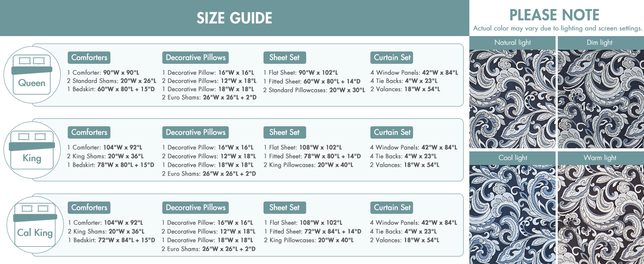Click the Decorative Pillows label in King row
The image size is (644, 264).
[196, 132]
